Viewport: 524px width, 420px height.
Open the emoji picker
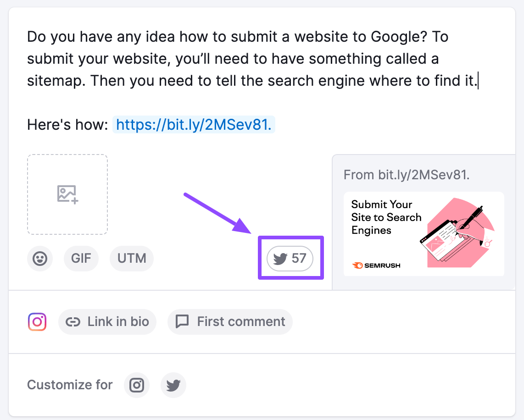(x=40, y=259)
